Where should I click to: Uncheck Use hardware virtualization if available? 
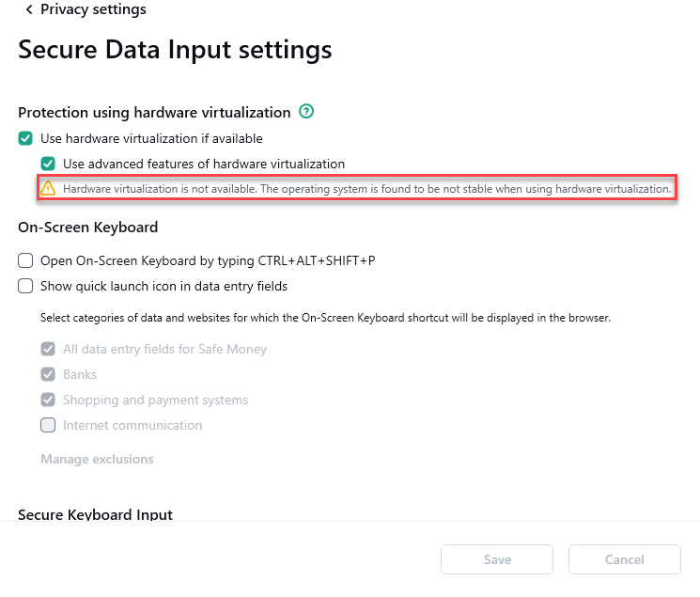coord(25,138)
